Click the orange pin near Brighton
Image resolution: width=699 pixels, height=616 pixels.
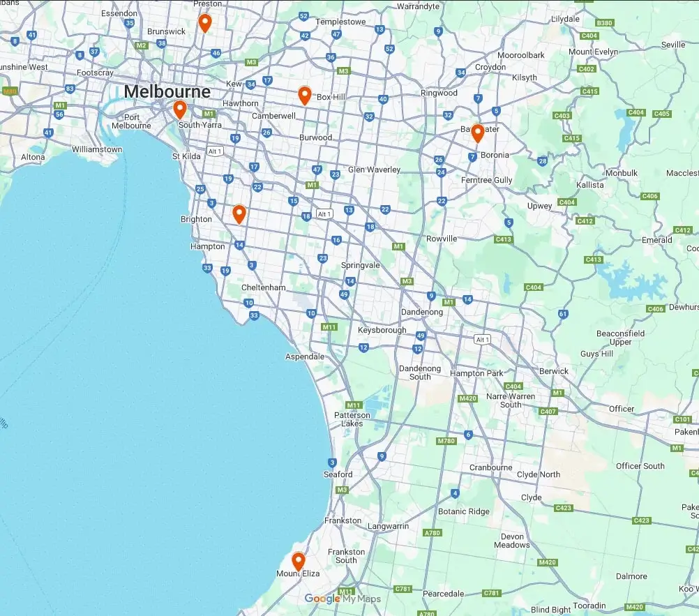point(239,216)
